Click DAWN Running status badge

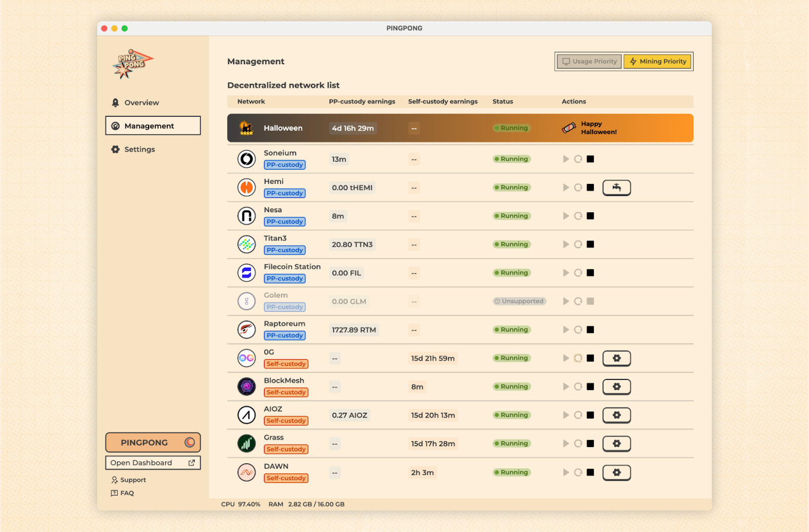(x=512, y=472)
